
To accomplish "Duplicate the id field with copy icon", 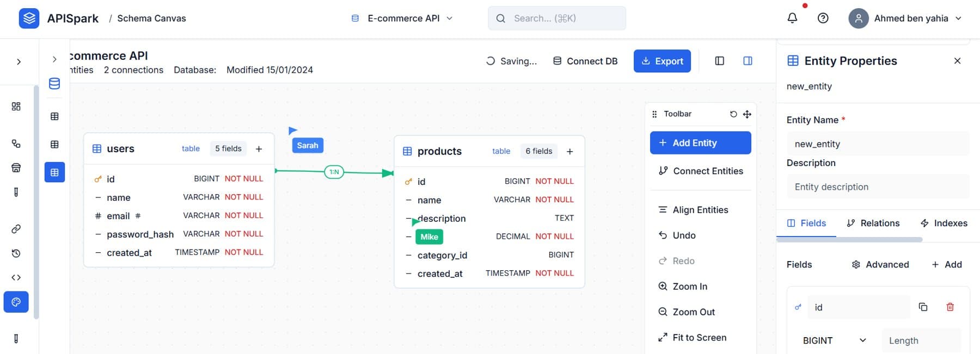I will click(x=923, y=307).
